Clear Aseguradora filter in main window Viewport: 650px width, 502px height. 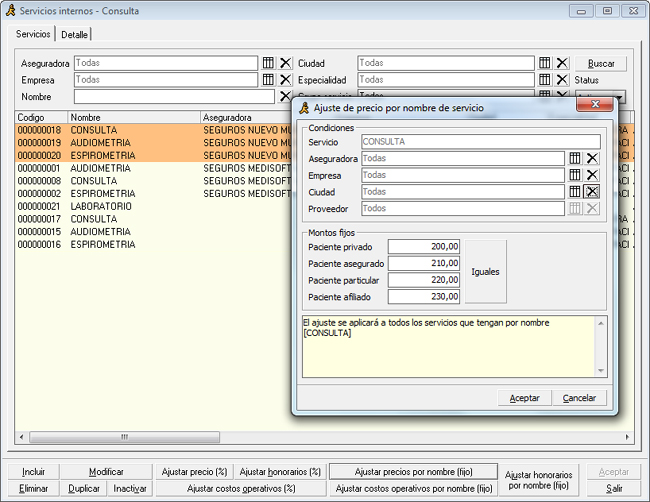[x=285, y=63]
